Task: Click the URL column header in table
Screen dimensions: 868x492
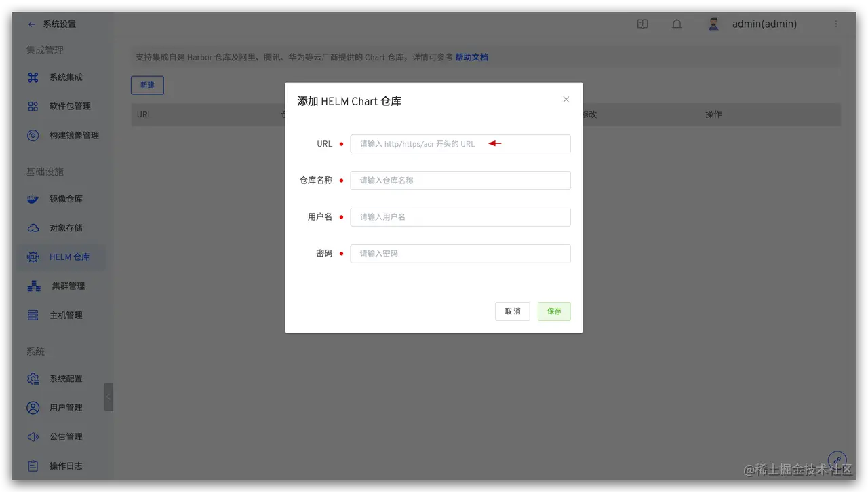Action: (x=144, y=115)
